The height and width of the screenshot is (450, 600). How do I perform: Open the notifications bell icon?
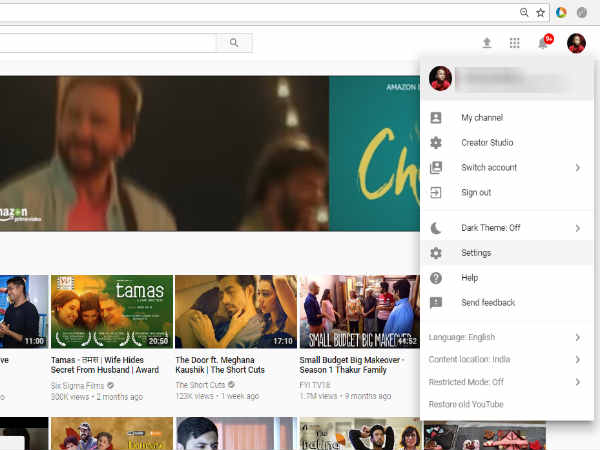[x=544, y=43]
